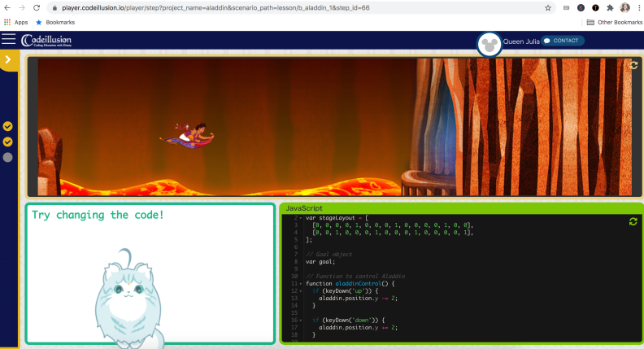This screenshot has height=349, width=644.
Task: Click the second stageLayout array row on line 4
Action: pyautogui.click(x=393, y=233)
